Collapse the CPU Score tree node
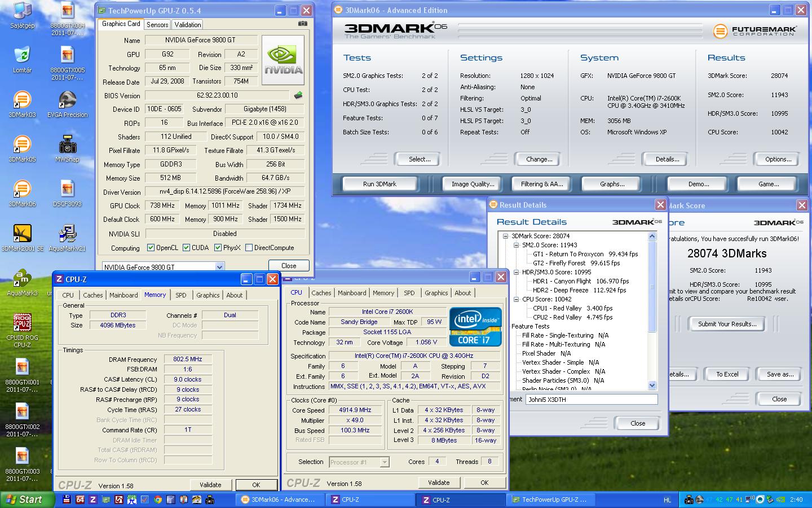The width and height of the screenshot is (812, 508). click(516, 299)
